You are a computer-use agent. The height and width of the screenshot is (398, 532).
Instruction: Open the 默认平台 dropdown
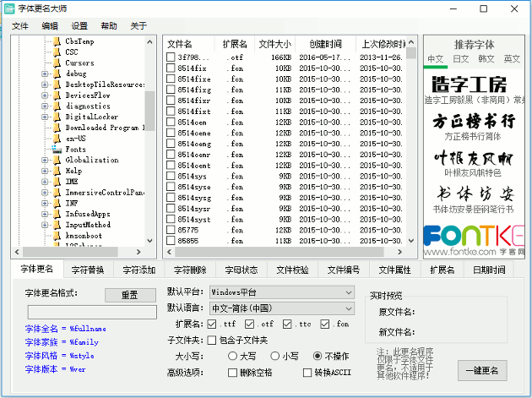(x=282, y=292)
